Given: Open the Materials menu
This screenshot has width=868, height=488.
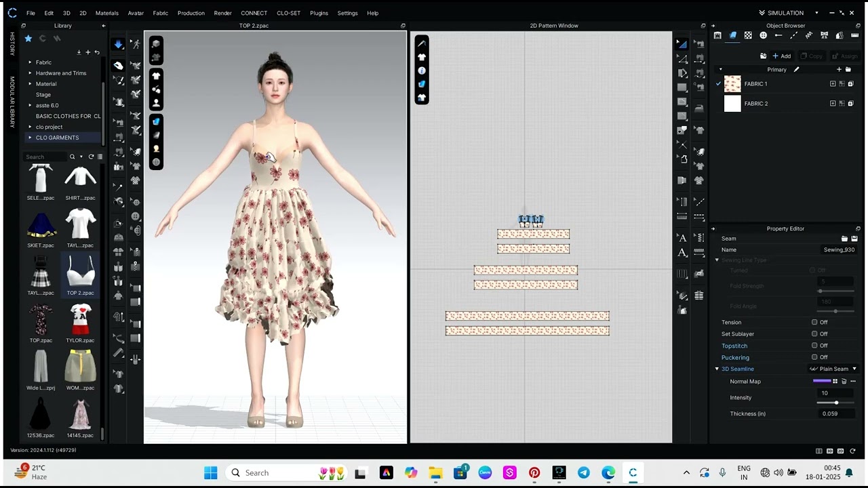Looking at the screenshot, I should [107, 13].
